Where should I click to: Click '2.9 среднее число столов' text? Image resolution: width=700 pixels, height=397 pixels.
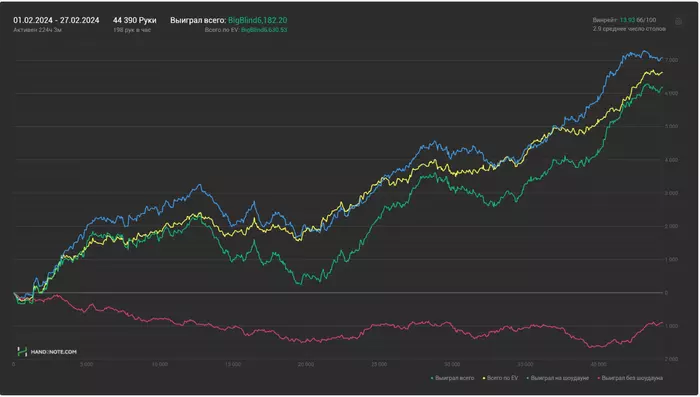(x=629, y=29)
